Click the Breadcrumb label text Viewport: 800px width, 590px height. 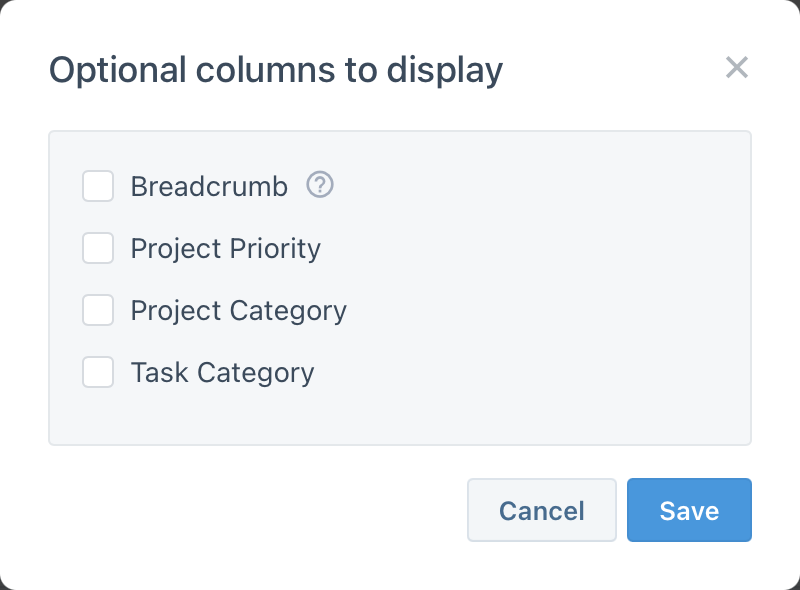pyautogui.click(x=208, y=186)
